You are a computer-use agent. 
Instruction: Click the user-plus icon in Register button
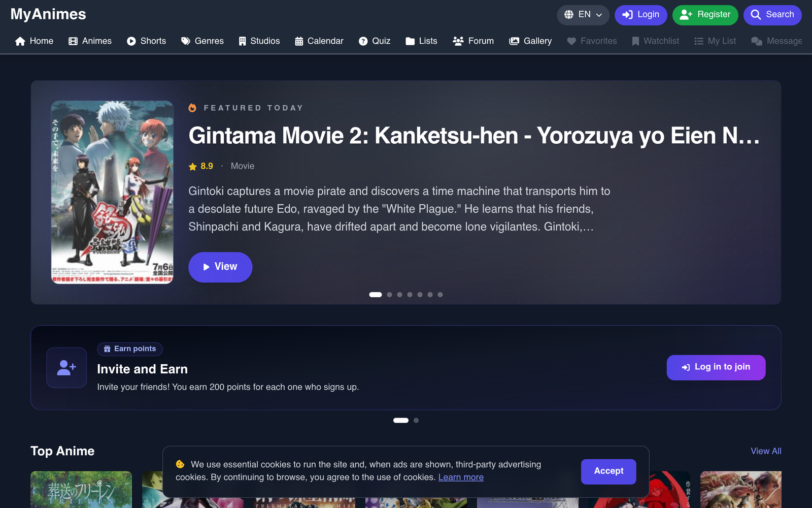coord(686,15)
